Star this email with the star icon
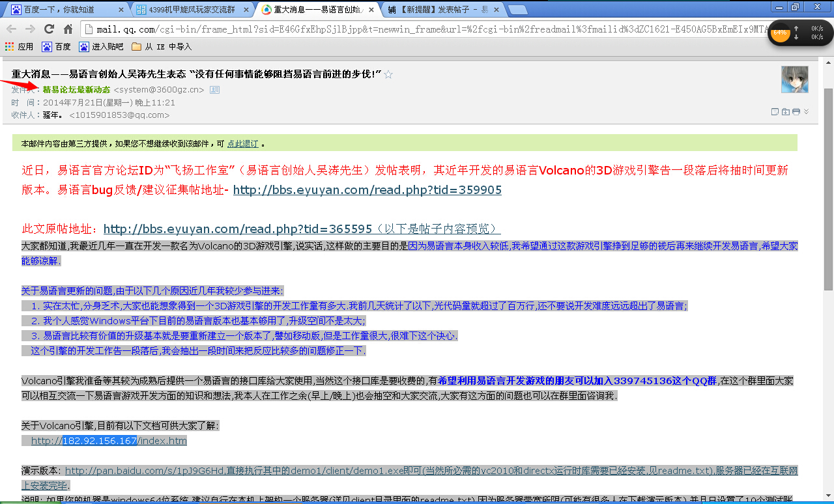 (x=388, y=74)
